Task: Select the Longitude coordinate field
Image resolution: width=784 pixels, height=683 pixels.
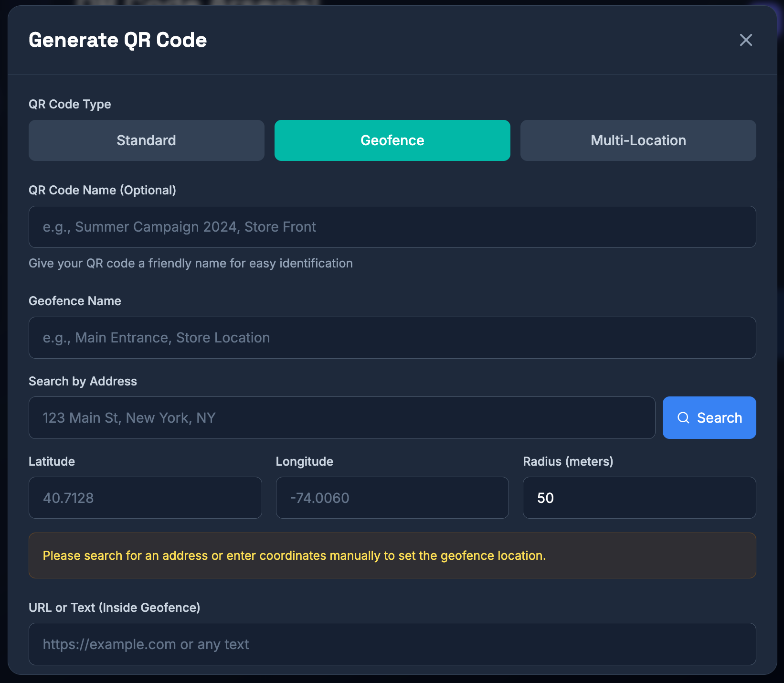Action: 392,498
